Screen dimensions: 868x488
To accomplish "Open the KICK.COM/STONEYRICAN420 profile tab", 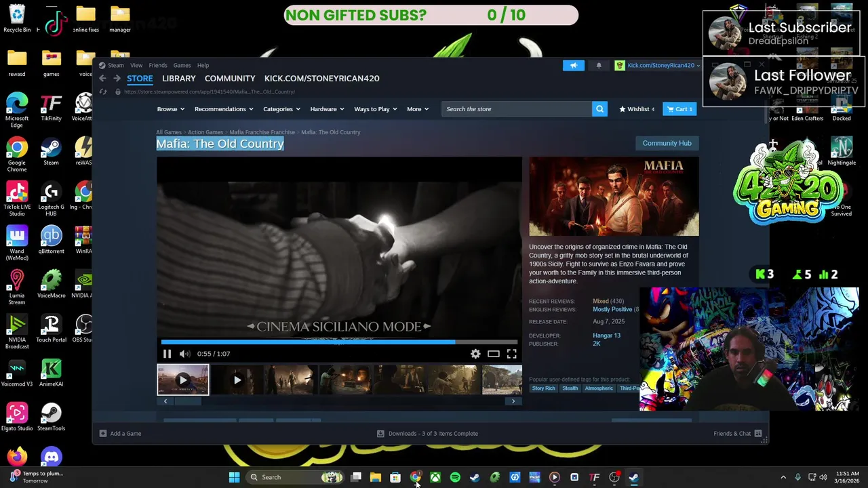I will (321, 79).
